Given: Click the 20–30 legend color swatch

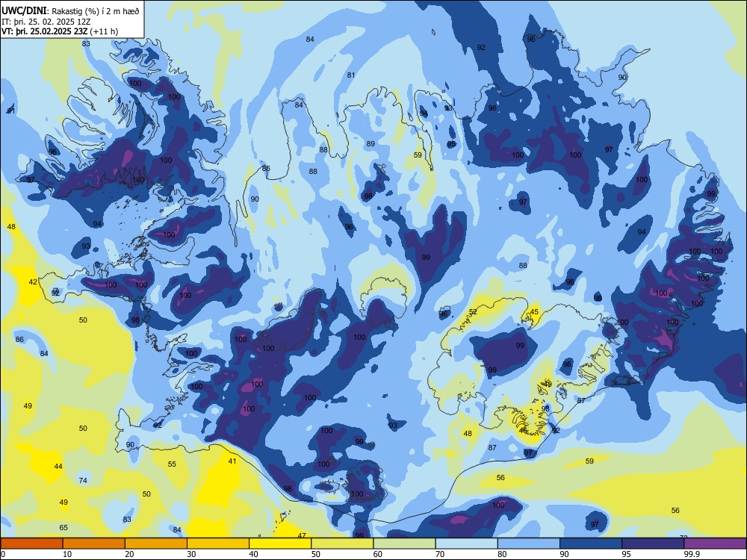Looking at the screenshot, I should 156,544.
